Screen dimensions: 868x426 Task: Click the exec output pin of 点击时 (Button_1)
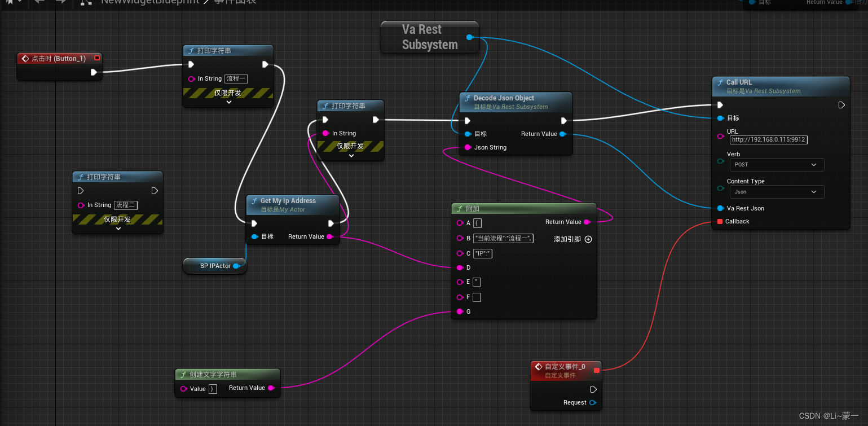94,72
